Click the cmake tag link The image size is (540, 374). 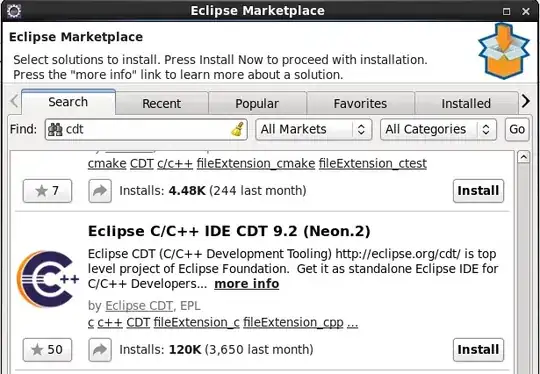coord(107,164)
